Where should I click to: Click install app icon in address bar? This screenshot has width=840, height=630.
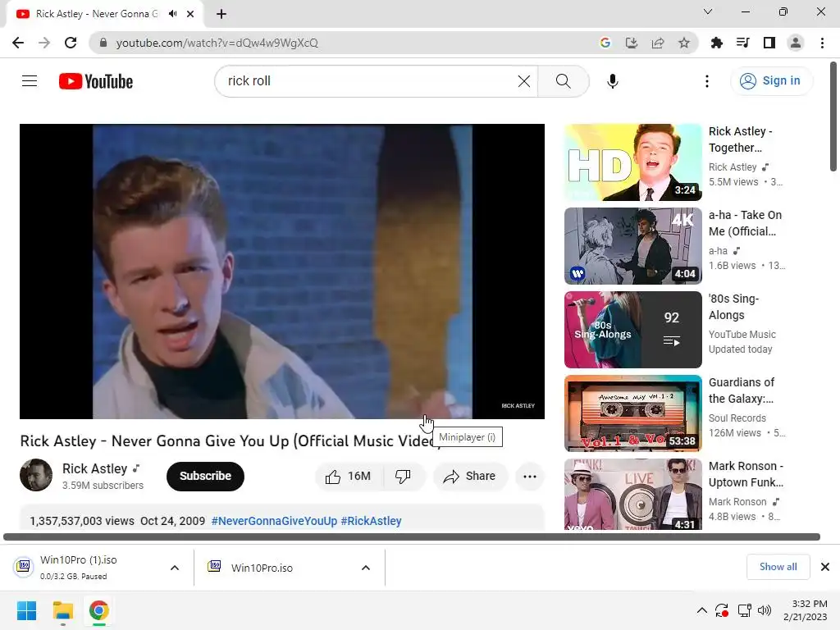pos(632,43)
